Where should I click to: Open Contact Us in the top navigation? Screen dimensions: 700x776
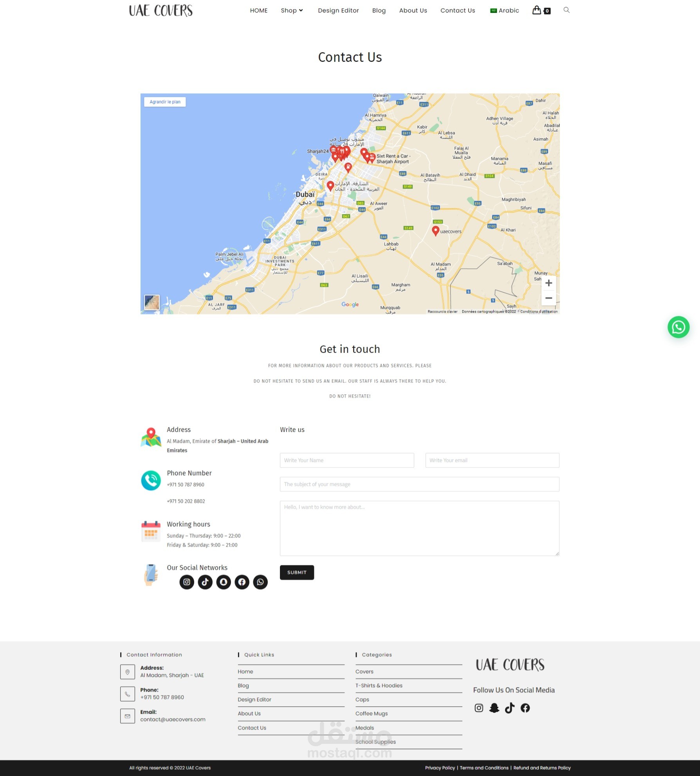458,11
